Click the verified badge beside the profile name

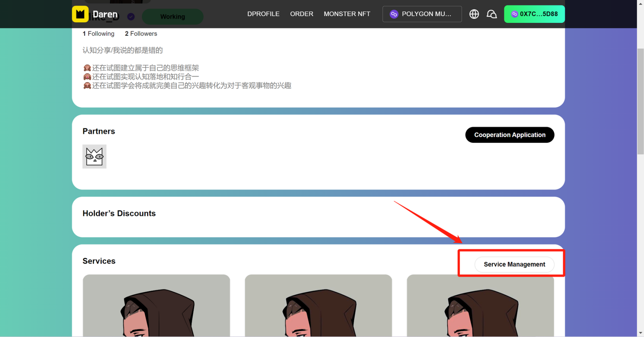coord(131,16)
